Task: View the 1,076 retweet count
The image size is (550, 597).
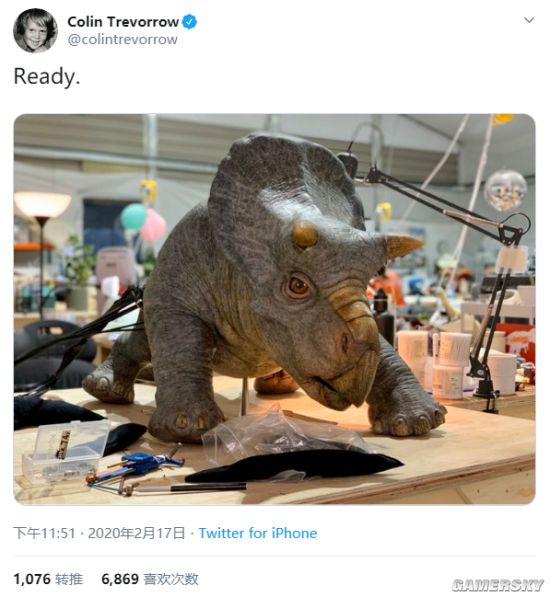Action: pyautogui.click(x=32, y=579)
